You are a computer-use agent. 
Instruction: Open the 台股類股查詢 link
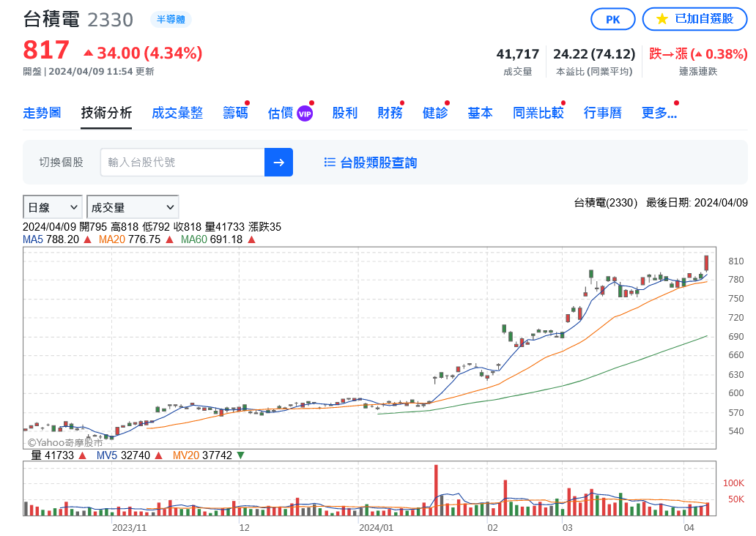(379, 163)
